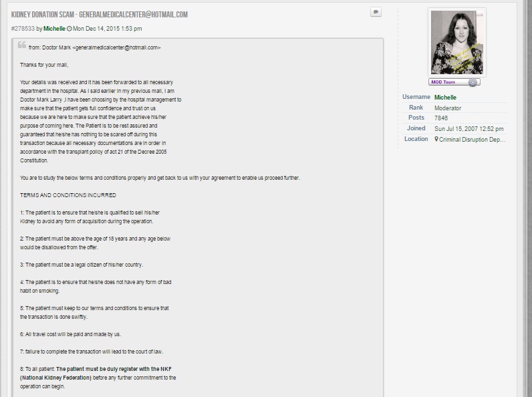Screen dimensions: 532x397
Task: Open post permalink #278533
Action: coord(23,29)
